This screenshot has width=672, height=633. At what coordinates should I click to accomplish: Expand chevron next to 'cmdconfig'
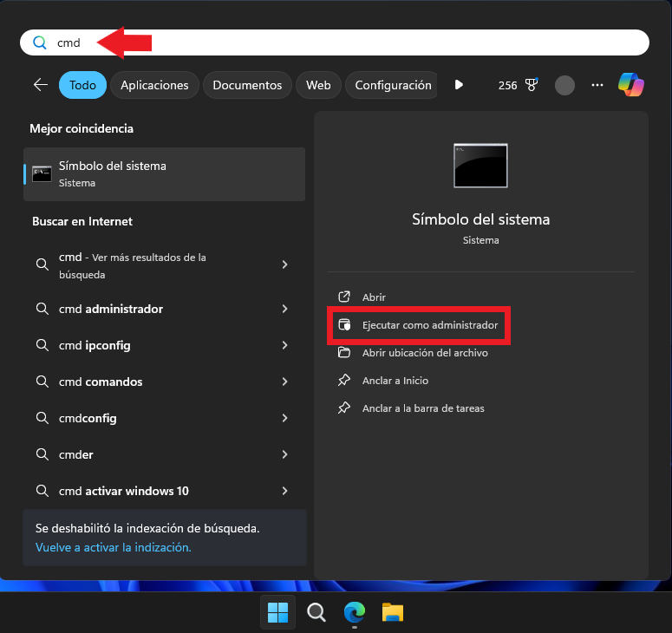point(284,418)
